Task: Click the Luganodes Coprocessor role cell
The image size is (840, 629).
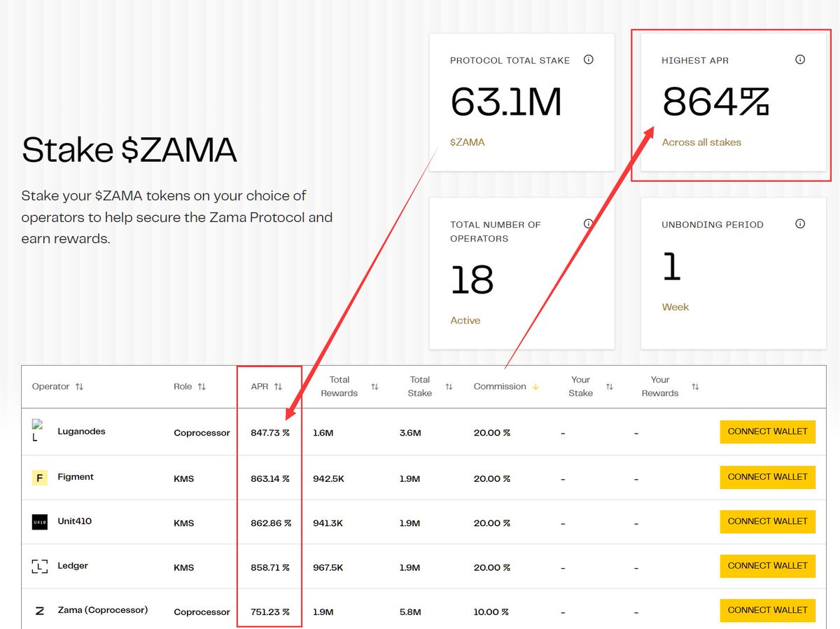Action: pos(202,433)
